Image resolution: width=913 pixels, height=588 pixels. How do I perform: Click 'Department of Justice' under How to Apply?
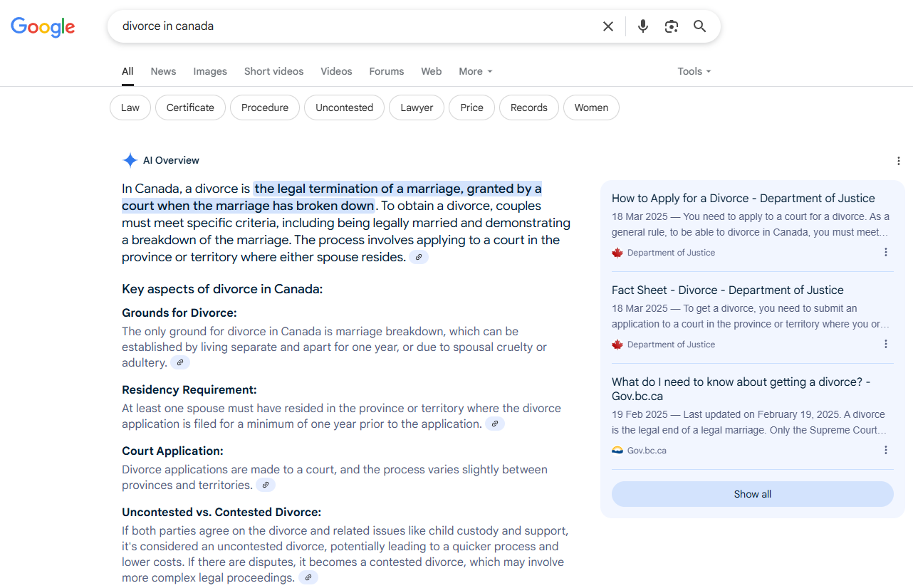(x=671, y=253)
